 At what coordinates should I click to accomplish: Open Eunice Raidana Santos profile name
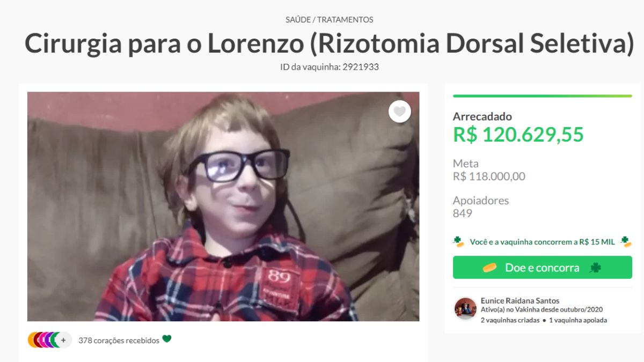click(520, 300)
